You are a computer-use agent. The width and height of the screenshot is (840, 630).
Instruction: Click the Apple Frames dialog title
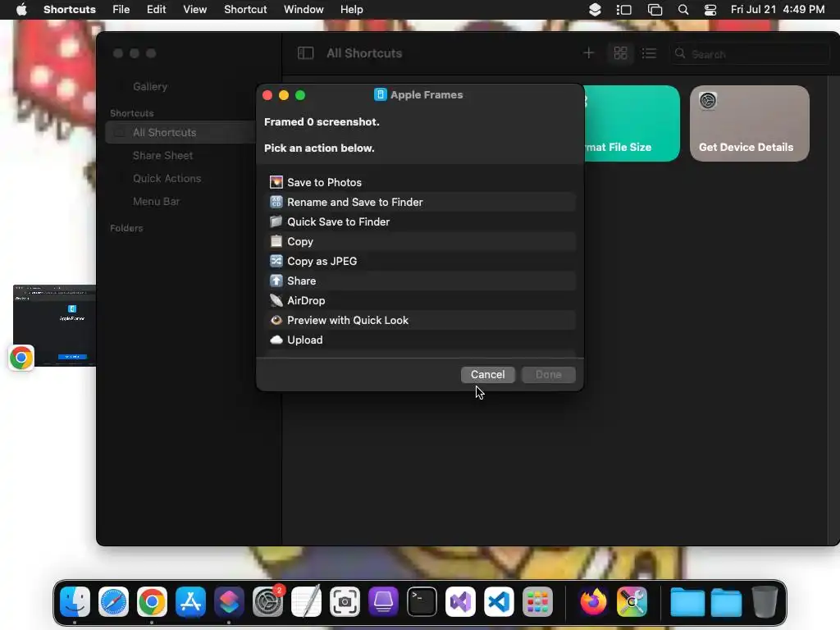(427, 95)
